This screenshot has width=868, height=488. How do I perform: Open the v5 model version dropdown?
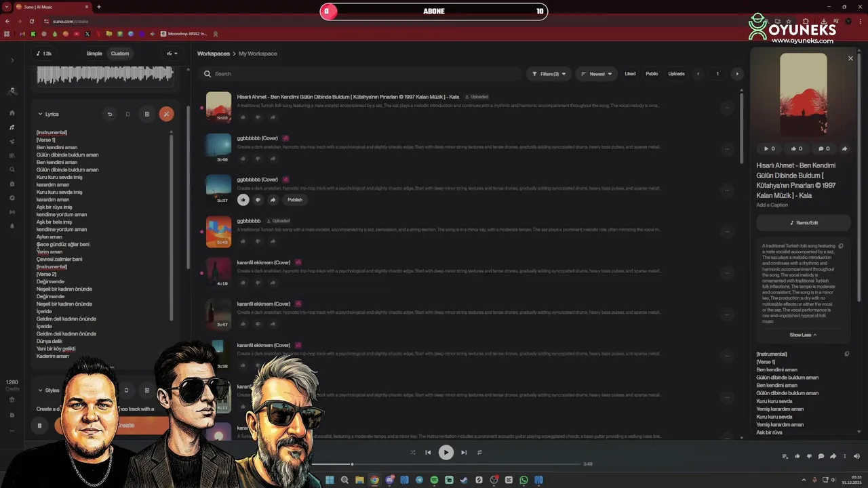(172, 54)
